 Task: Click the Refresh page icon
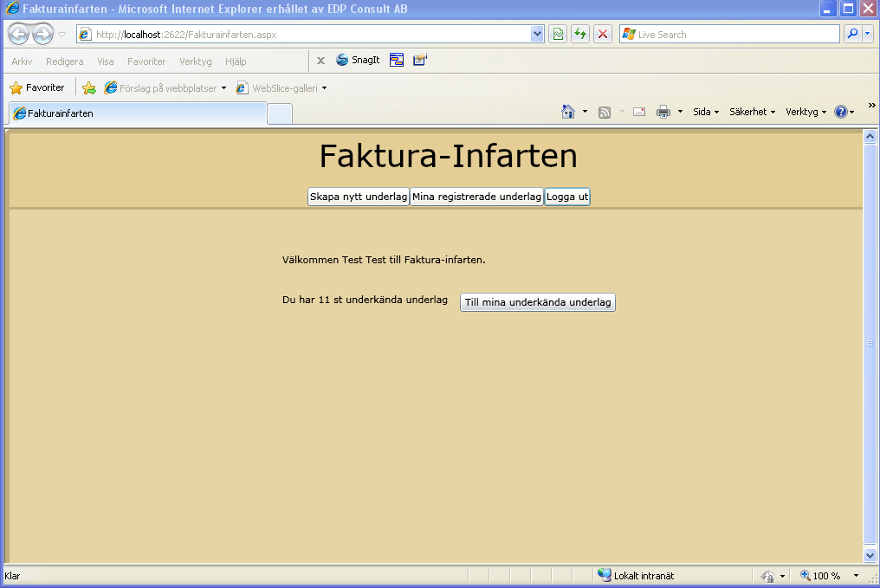point(580,35)
